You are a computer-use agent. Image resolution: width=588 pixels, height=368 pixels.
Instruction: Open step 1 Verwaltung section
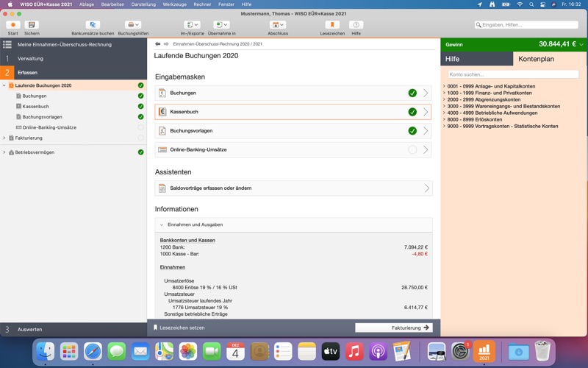pos(73,59)
